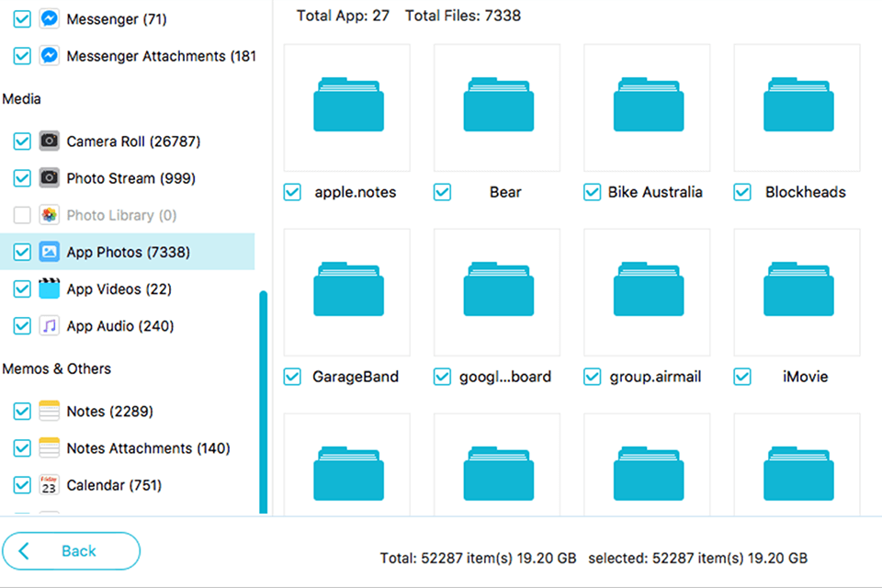Click the App Photos picture icon
This screenshot has height=588, width=882.
pos(49,252)
